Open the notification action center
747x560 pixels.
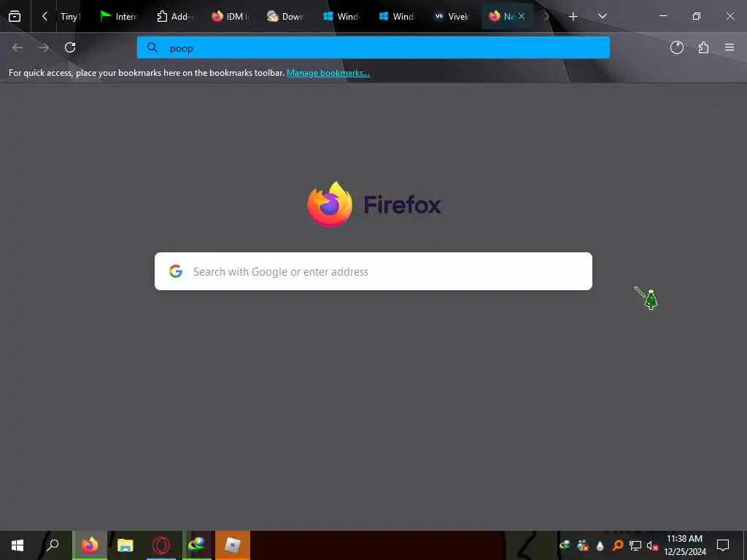(x=723, y=545)
